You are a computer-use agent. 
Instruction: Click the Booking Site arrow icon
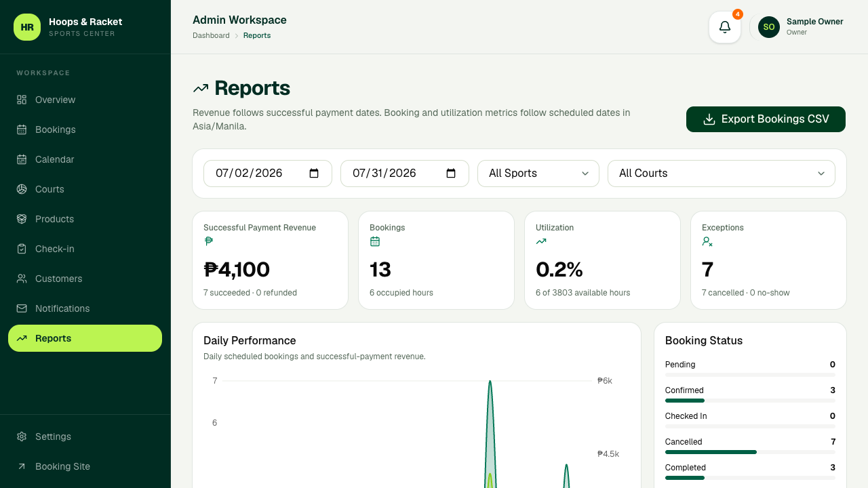click(x=22, y=466)
